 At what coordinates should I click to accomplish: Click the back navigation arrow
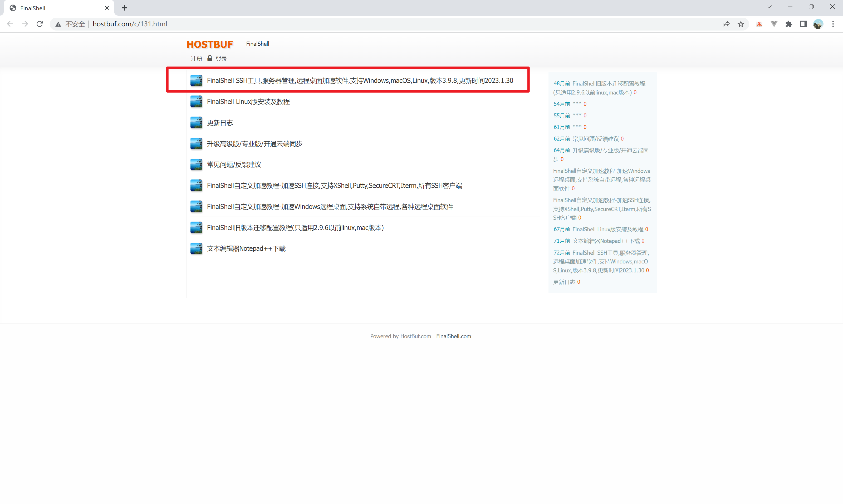pyautogui.click(x=10, y=24)
